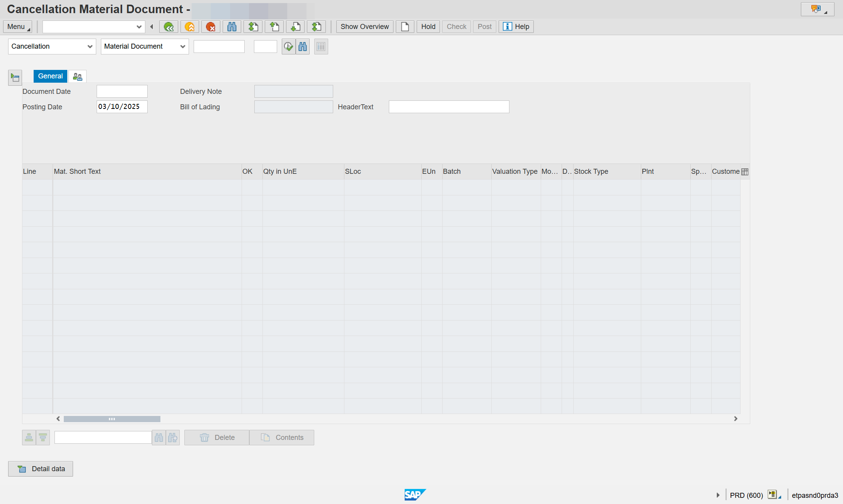Click the session info icon in status bar

coord(774,495)
